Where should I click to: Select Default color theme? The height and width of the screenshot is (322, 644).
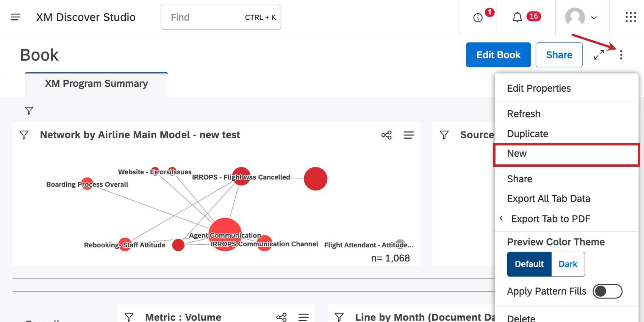click(x=529, y=264)
